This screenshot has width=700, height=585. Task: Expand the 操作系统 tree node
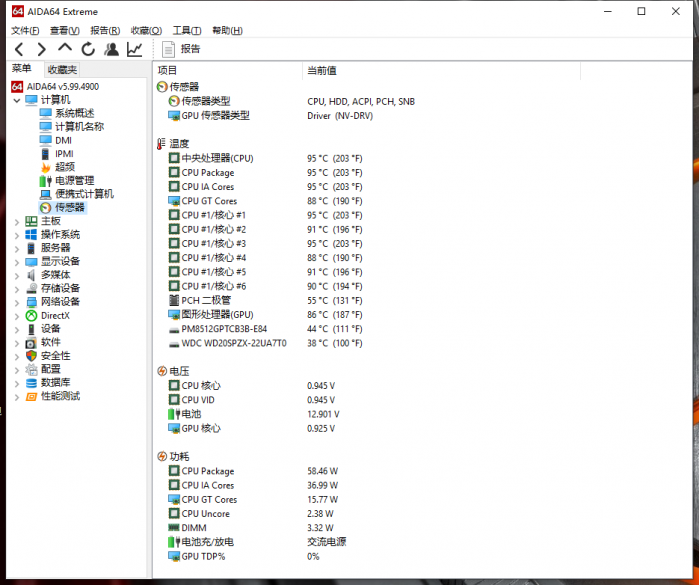17,234
